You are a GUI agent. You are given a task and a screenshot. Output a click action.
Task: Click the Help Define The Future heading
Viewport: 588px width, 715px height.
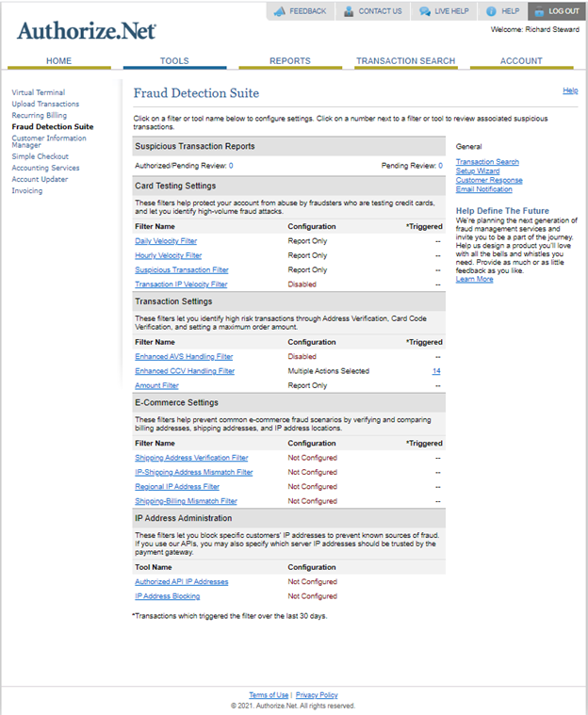(502, 211)
